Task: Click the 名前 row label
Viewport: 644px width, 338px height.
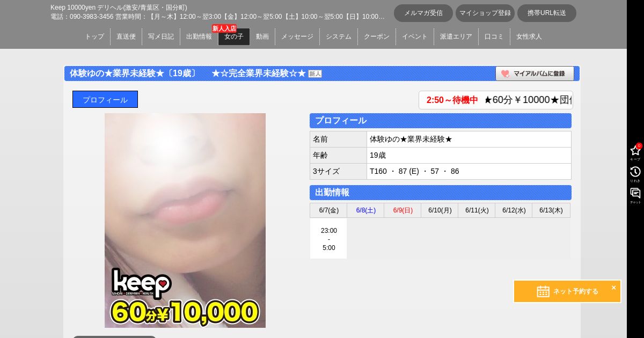Action: point(339,139)
